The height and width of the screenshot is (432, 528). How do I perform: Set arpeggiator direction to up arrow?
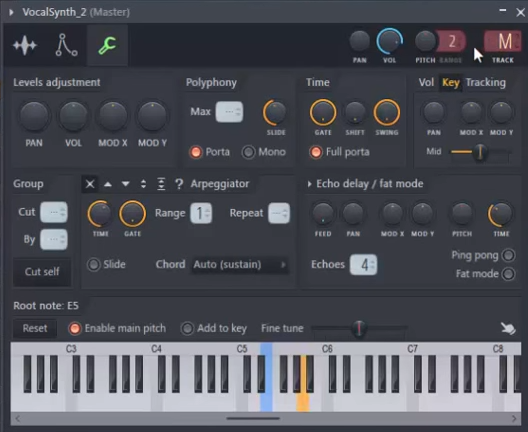point(108,184)
